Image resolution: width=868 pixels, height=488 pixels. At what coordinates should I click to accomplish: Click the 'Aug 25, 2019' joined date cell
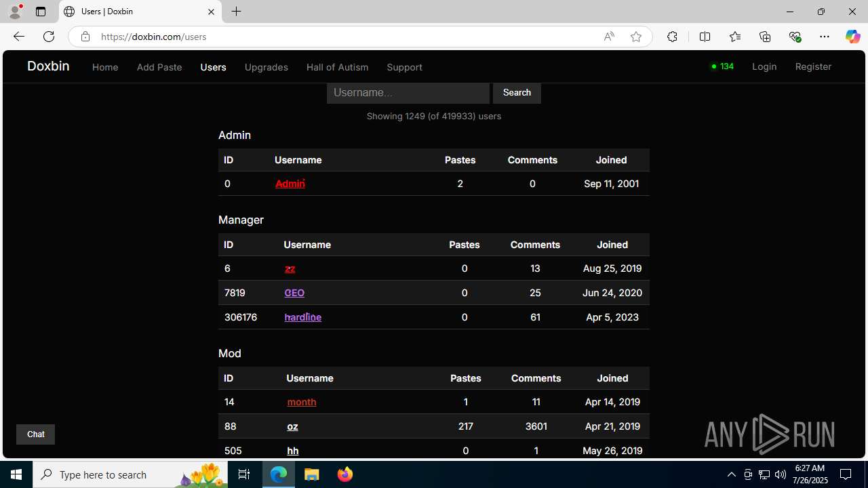(x=612, y=268)
